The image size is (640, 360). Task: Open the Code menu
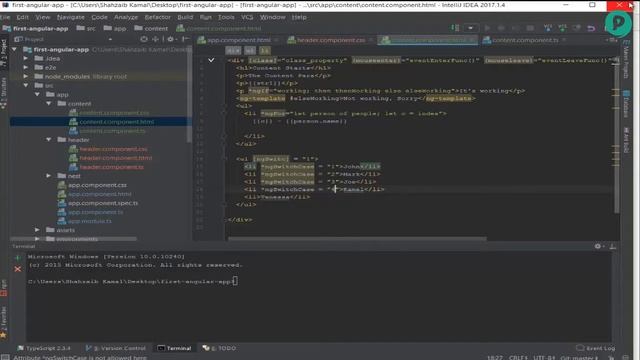99,17
